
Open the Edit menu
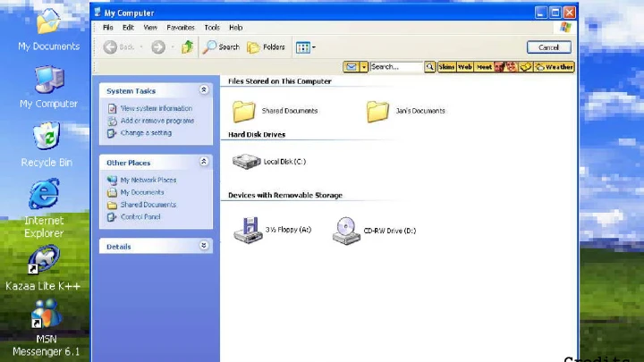pos(128,28)
